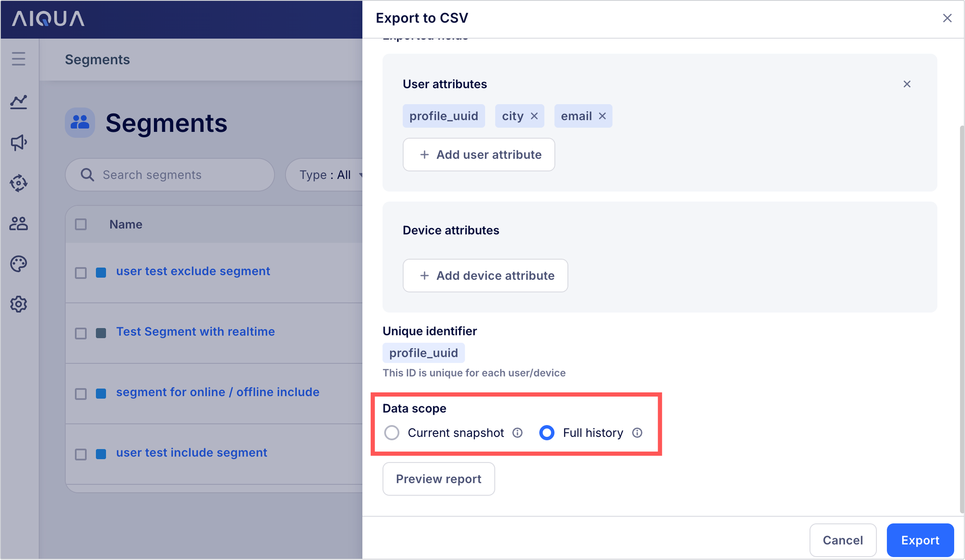Remove the email attribute tag

click(x=602, y=116)
